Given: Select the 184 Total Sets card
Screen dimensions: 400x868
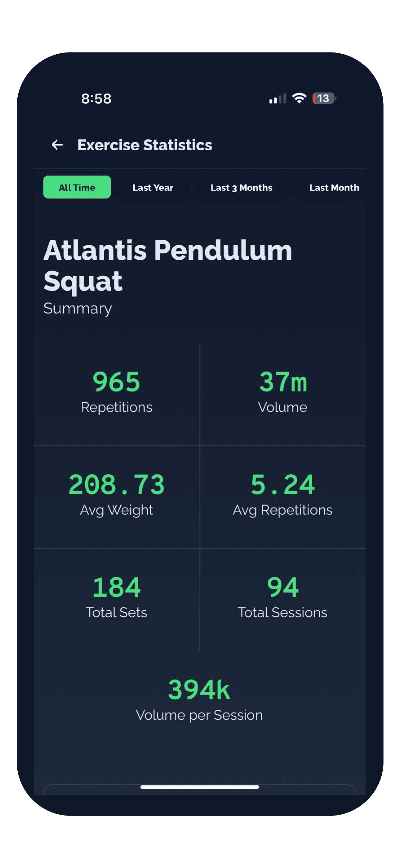Looking at the screenshot, I should coord(117,600).
